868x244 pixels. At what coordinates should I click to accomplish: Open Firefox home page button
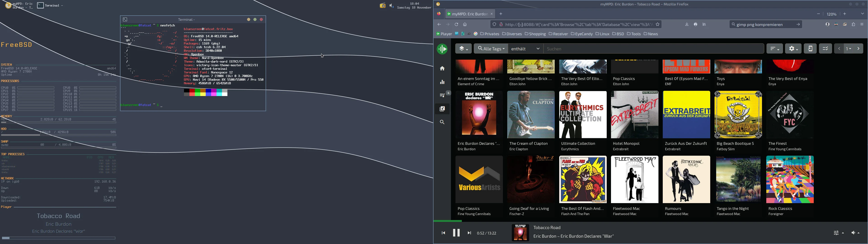(x=465, y=25)
